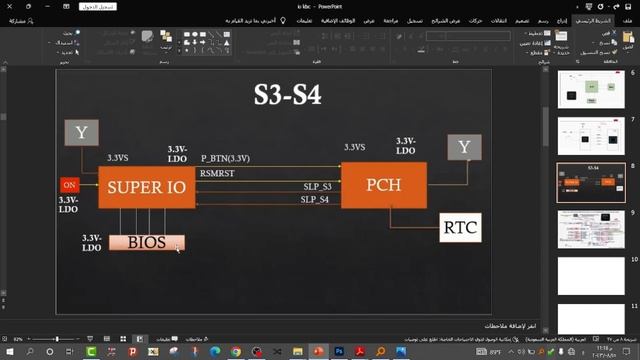
Task: Select the right arrow shape in gallery
Action: [202, 42]
